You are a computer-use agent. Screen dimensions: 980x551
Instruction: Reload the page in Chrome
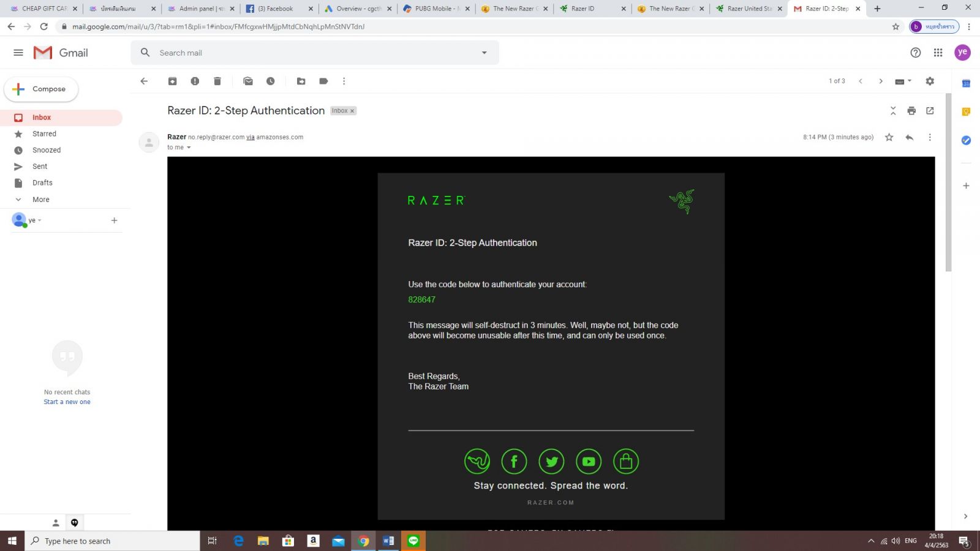43,26
